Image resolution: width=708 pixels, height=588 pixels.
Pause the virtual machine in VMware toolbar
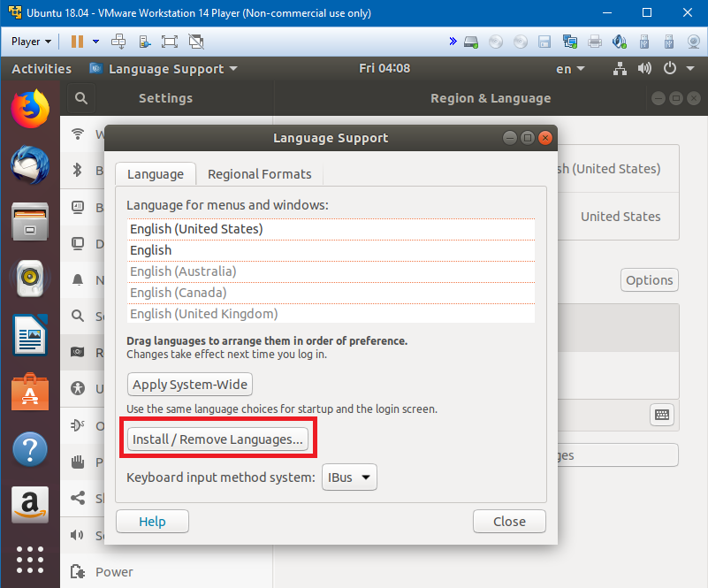coord(77,42)
